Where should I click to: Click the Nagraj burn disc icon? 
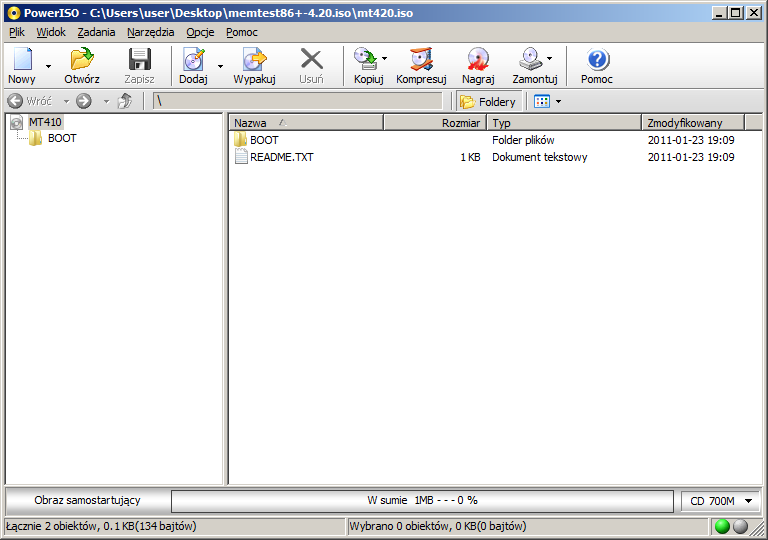(478, 59)
